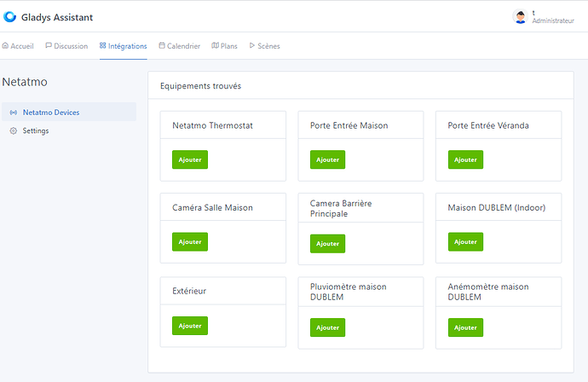Open the user avatar profile picture
This screenshot has width=588, height=382.
(520, 16)
